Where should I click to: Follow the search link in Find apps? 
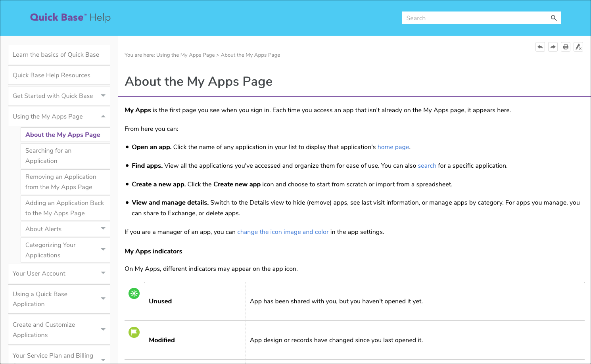coord(427,166)
